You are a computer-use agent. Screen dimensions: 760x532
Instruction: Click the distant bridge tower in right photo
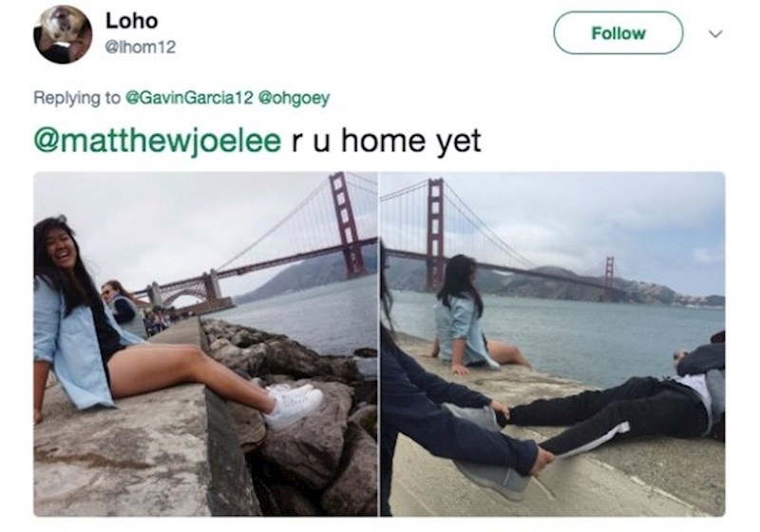tap(608, 276)
